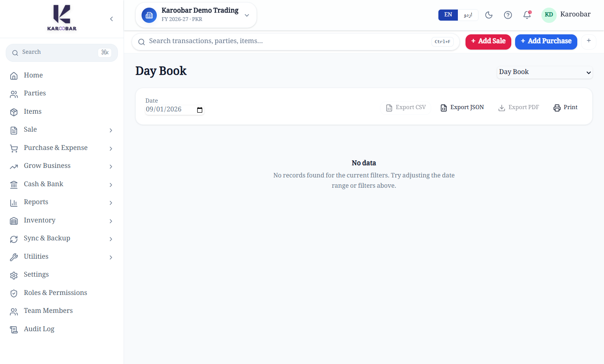Open notifications bell

(x=527, y=15)
